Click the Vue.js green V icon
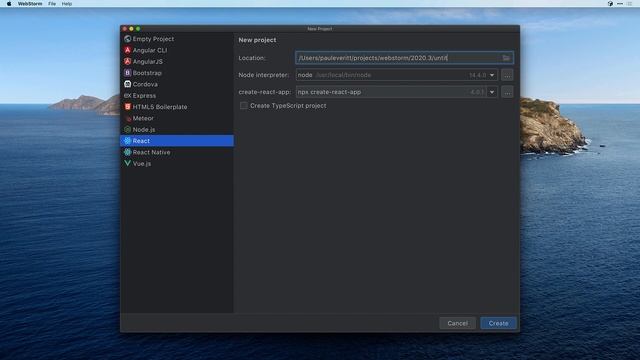640x360 pixels. click(x=127, y=163)
